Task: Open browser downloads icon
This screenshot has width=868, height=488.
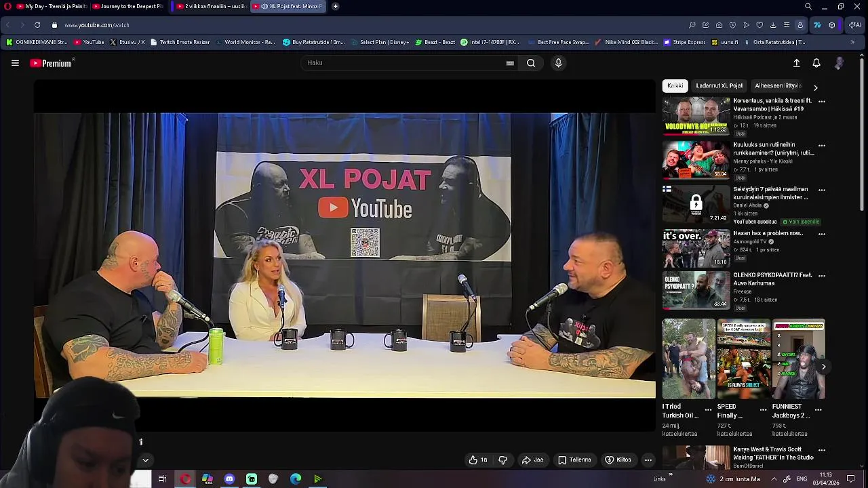Action: [x=773, y=25]
